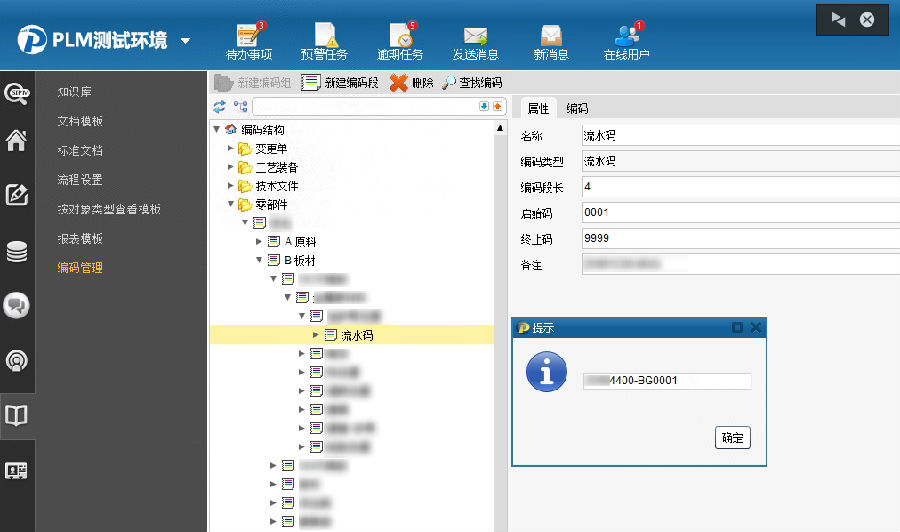The width and height of the screenshot is (900, 532).
Task: Switch to the 编码 tab
Action: tap(577, 109)
